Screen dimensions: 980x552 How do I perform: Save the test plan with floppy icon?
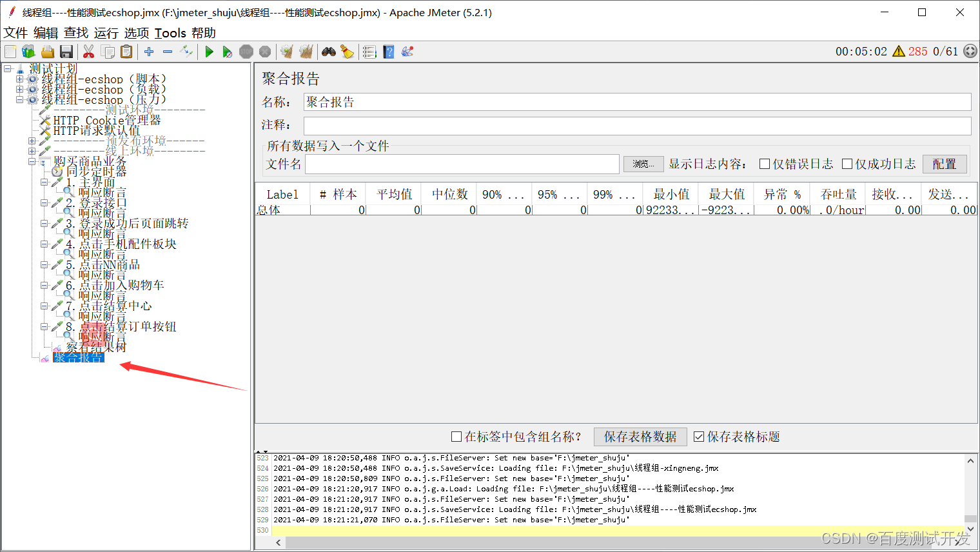[x=66, y=52]
